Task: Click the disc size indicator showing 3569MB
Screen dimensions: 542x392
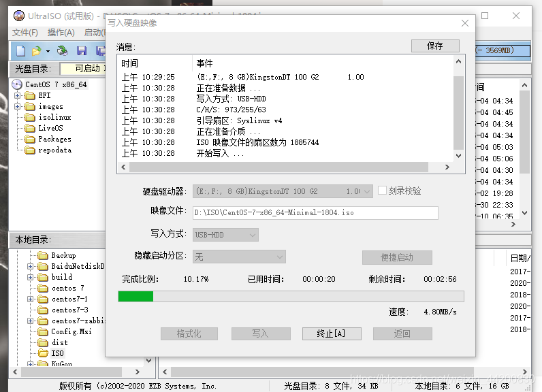Action: pos(503,51)
